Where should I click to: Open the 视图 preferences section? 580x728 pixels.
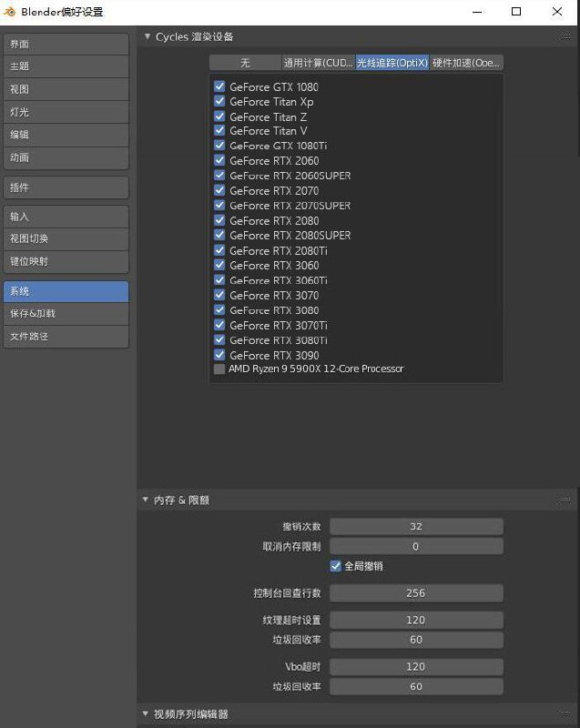click(66, 89)
